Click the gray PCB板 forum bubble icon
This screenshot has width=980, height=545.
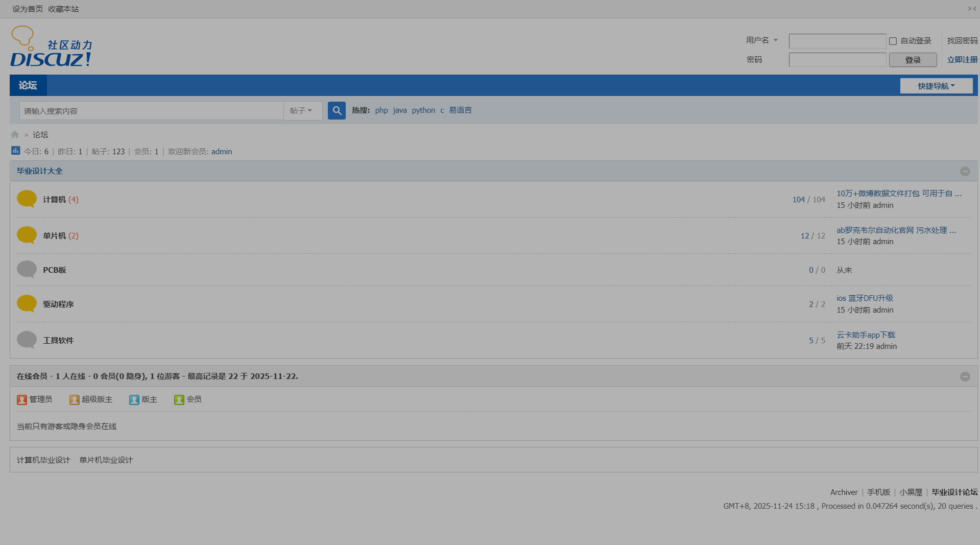tap(27, 269)
